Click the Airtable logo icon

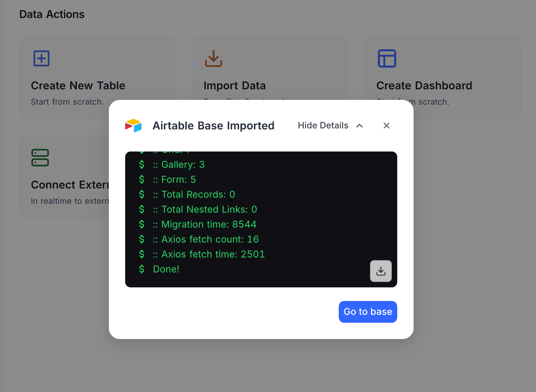click(133, 126)
